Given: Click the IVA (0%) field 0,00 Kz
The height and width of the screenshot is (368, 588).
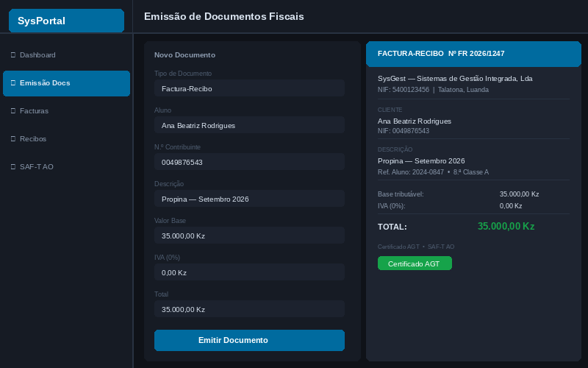Looking at the screenshot, I should [249, 272].
